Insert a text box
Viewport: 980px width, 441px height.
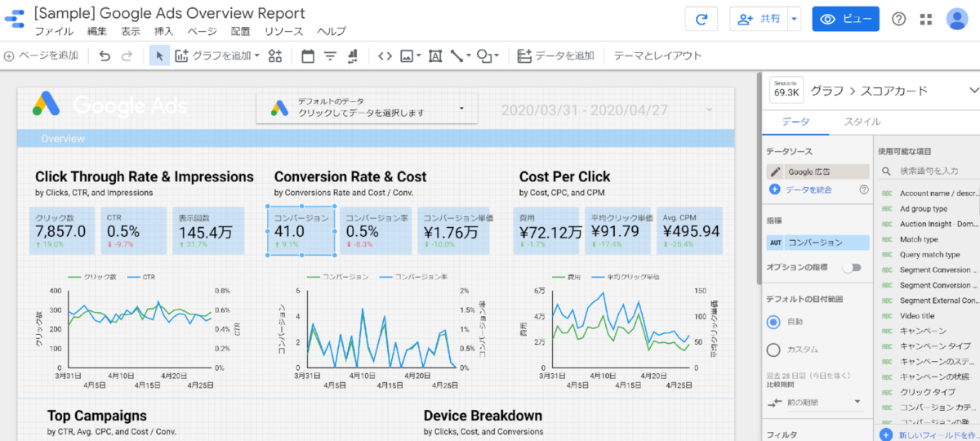click(x=435, y=56)
